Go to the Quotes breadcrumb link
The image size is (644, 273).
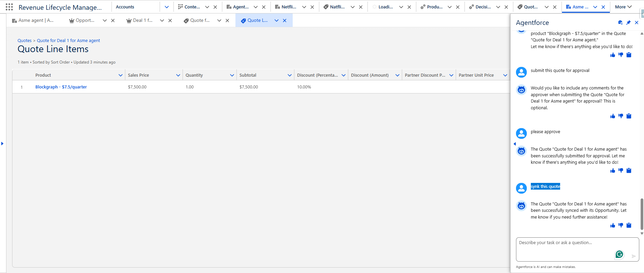coord(25,40)
